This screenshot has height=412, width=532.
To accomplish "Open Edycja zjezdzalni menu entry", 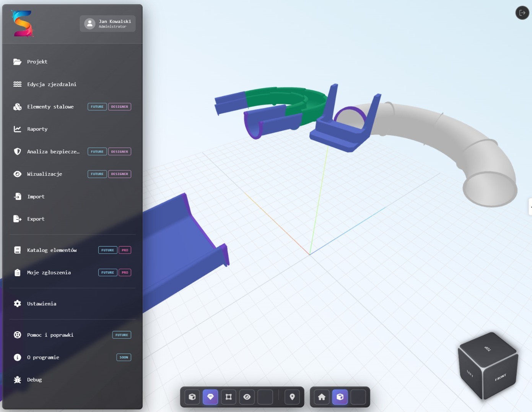I will coord(52,84).
